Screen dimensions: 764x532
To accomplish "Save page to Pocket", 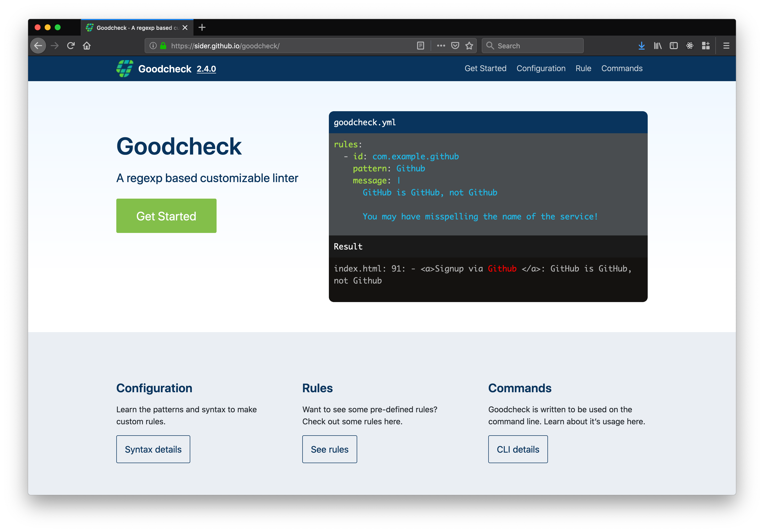I will [x=455, y=46].
